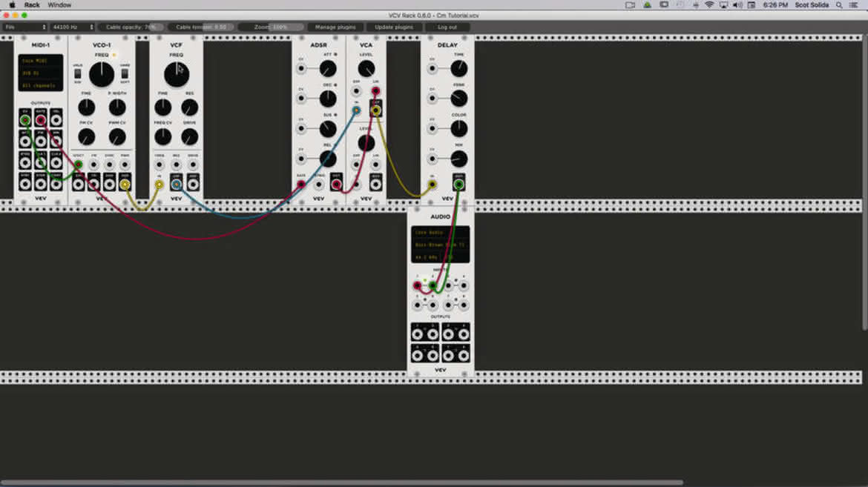Image resolution: width=868 pixels, height=487 pixels.
Task: Click the VCA first channel LIN input jack
Action: (x=376, y=90)
